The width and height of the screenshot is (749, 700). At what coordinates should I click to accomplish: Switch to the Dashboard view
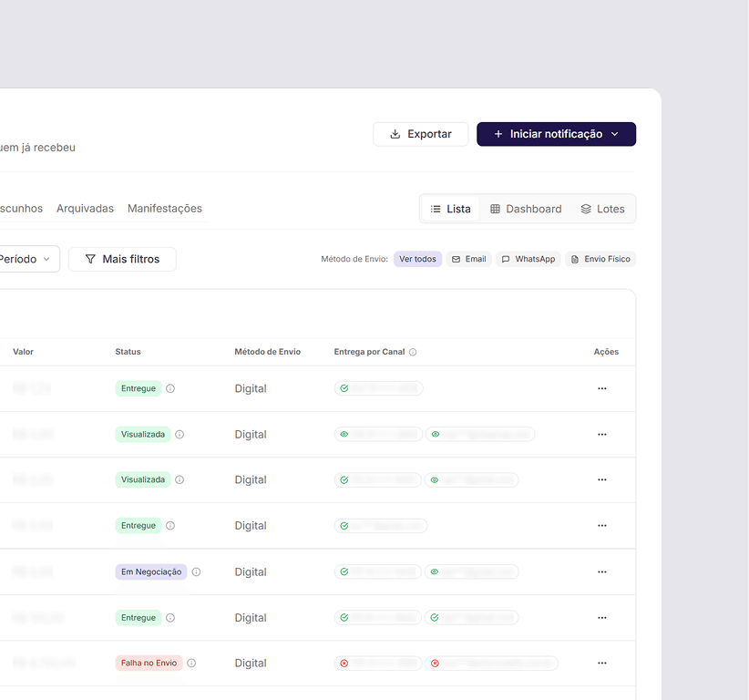pyautogui.click(x=526, y=209)
